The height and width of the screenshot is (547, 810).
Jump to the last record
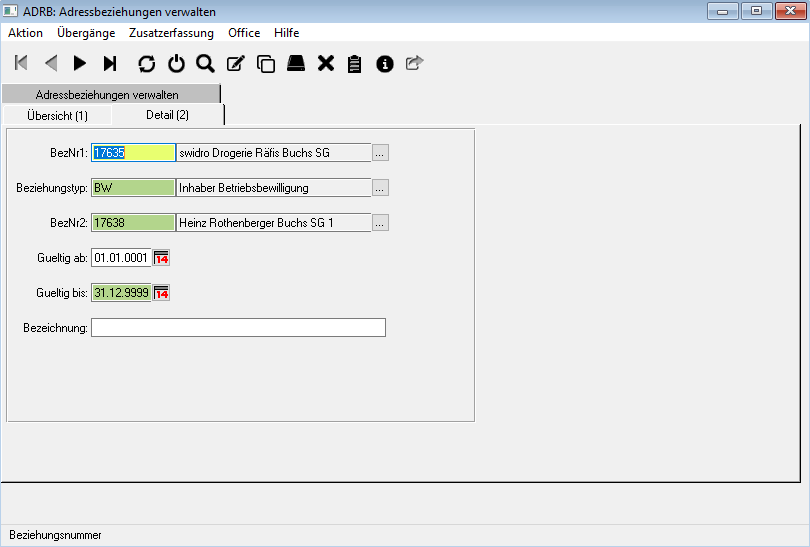(110, 64)
